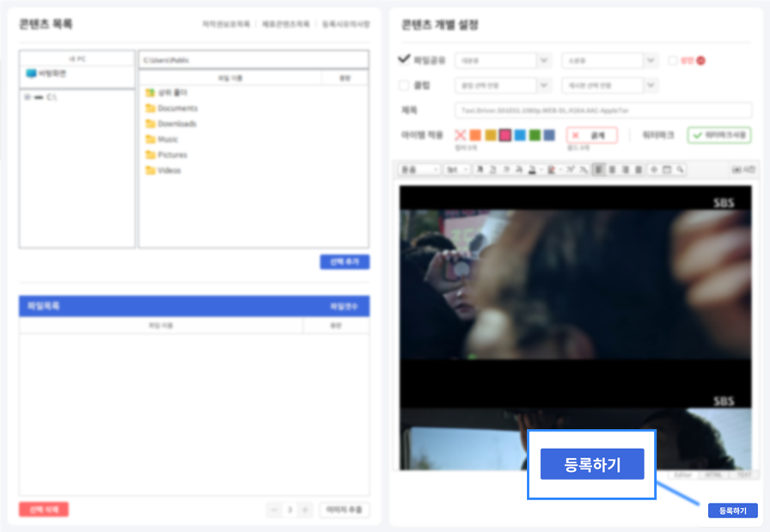Open the 대분류 category dropdown
This screenshot has height=532, width=770.
(504, 60)
